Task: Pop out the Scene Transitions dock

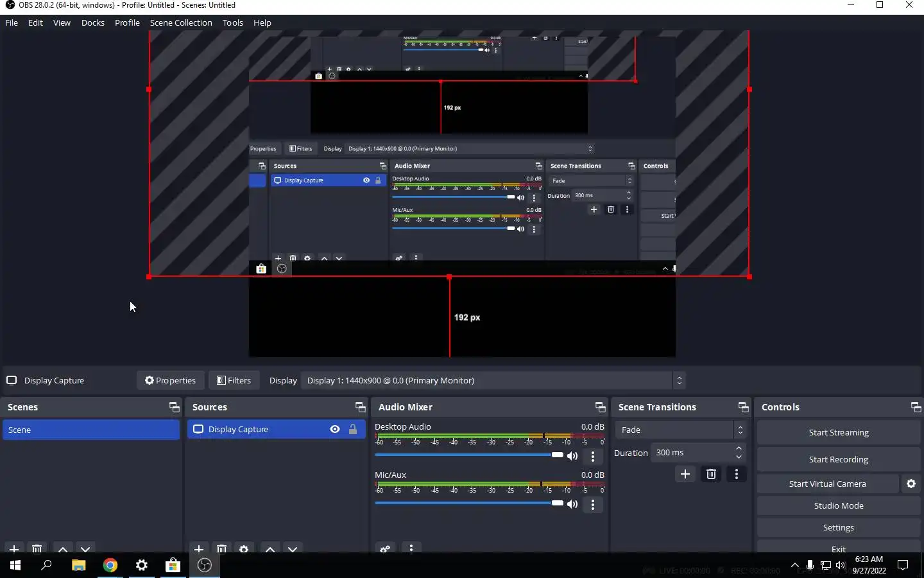Action: point(743,407)
